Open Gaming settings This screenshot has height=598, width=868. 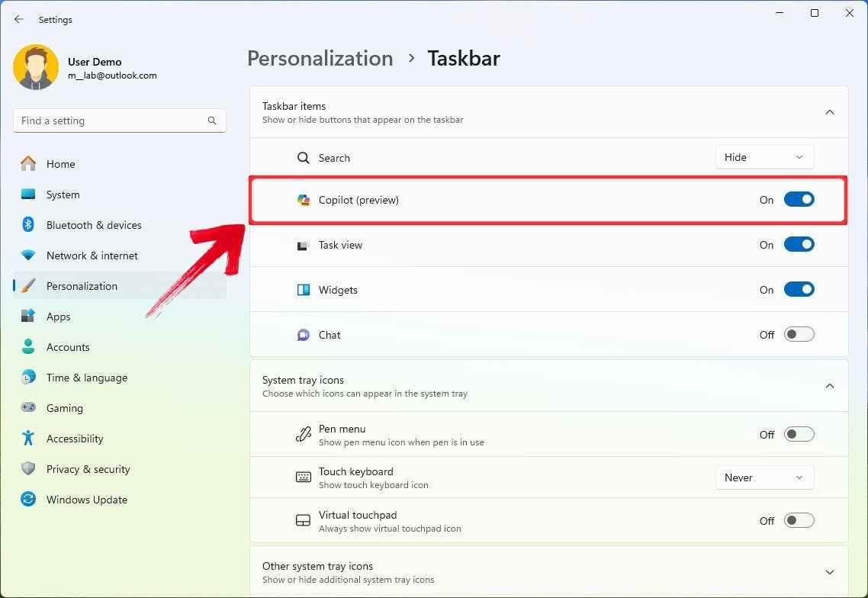click(x=64, y=408)
